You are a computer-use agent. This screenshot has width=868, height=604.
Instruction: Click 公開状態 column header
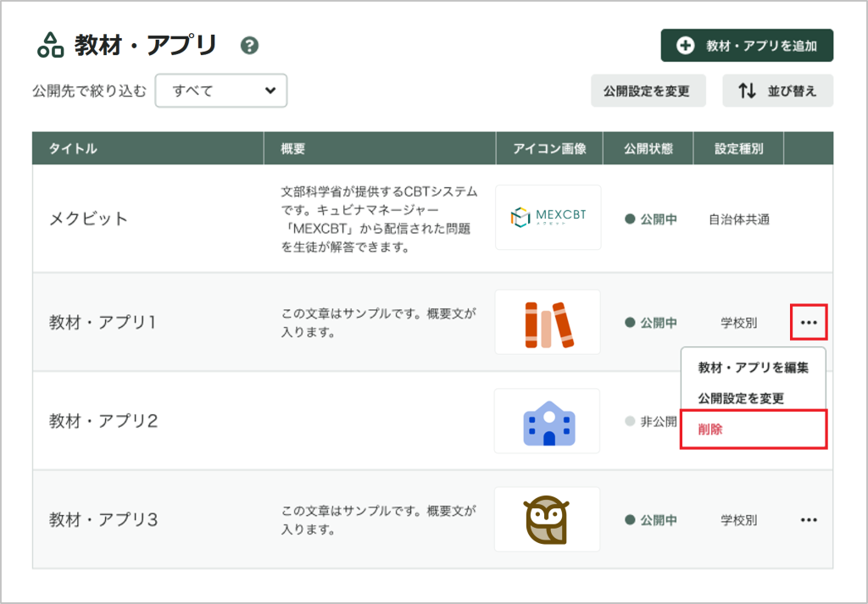click(648, 148)
